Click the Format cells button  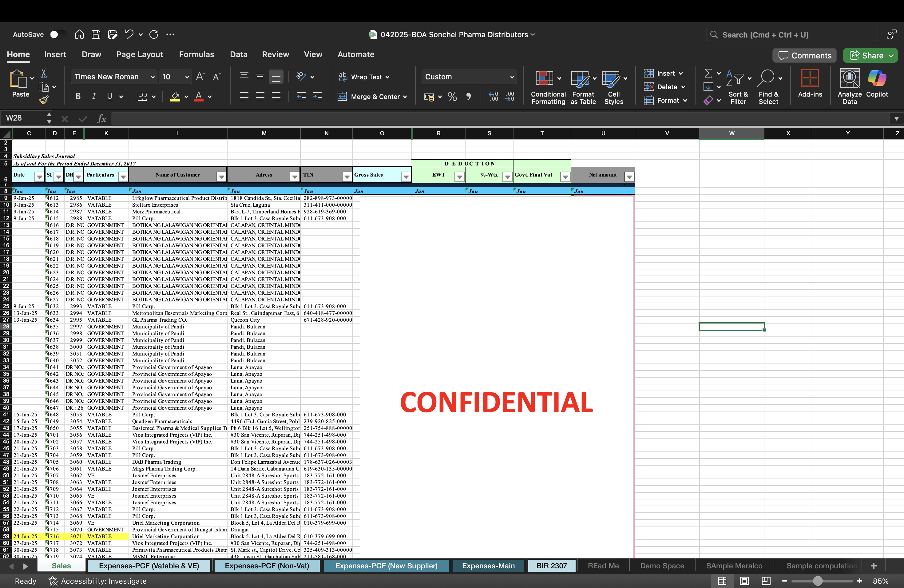(x=665, y=100)
